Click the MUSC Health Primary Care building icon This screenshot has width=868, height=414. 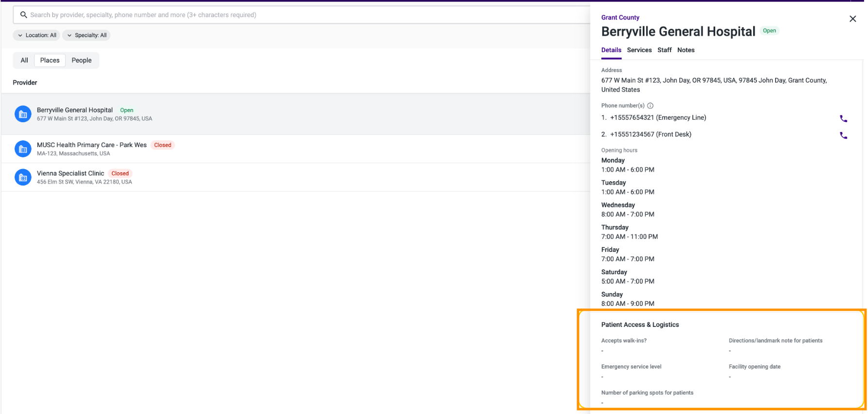click(x=23, y=149)
